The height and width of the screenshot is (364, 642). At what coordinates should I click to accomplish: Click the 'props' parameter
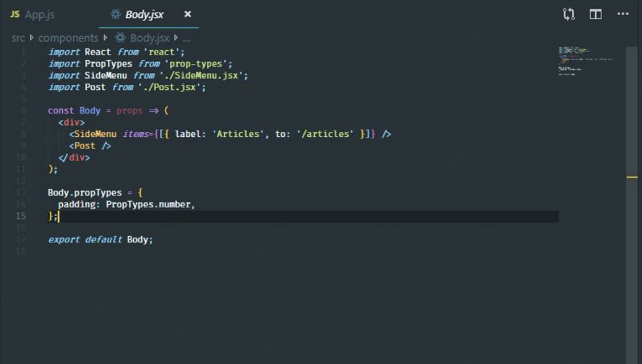point(129,111)
